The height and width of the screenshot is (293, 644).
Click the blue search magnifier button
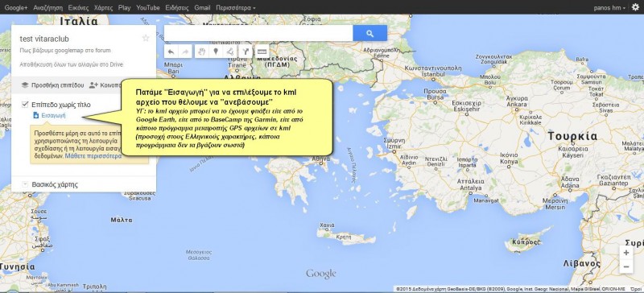click(369, 33)
